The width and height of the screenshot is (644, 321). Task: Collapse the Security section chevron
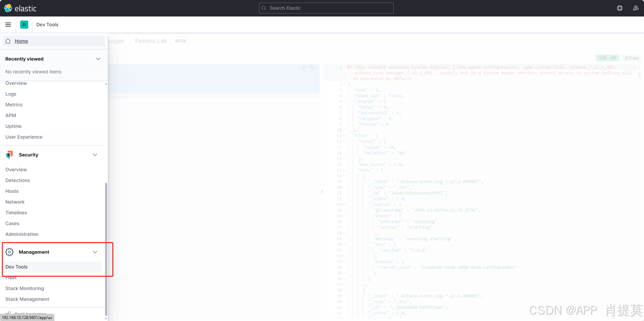(95, 155)
